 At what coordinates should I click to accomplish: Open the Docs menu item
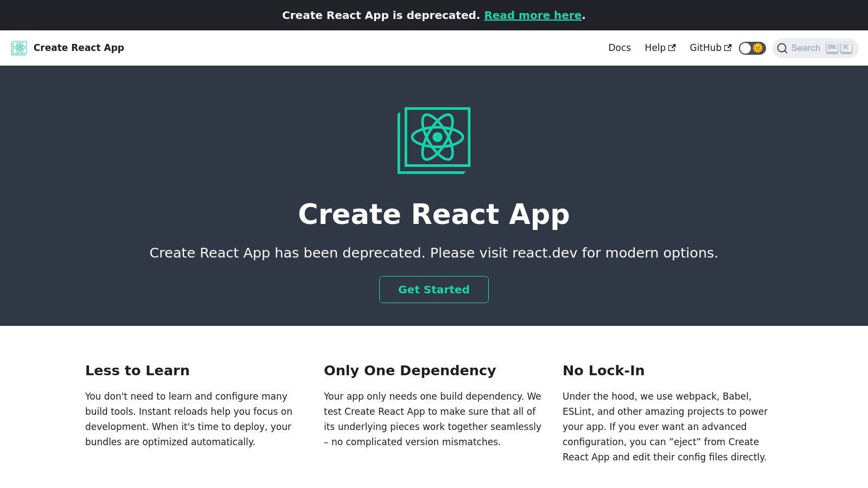coord(620,48)
